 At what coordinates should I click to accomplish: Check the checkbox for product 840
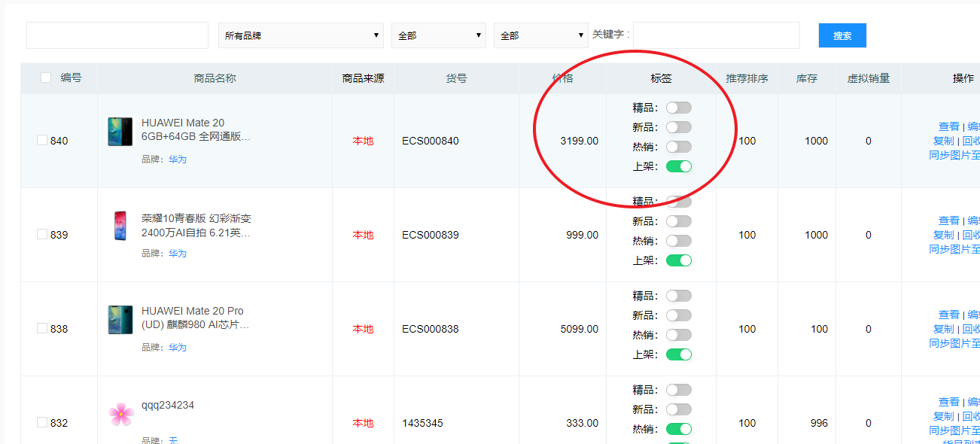click(42, 140)
